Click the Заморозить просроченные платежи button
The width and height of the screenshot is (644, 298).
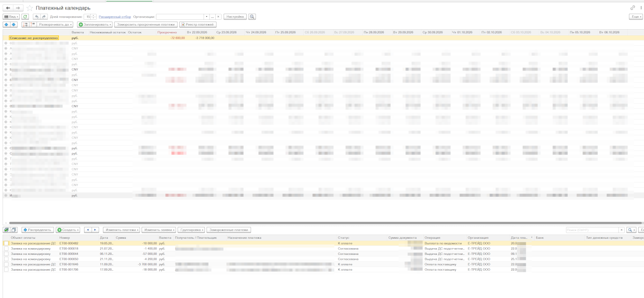[x=146, y=24]
